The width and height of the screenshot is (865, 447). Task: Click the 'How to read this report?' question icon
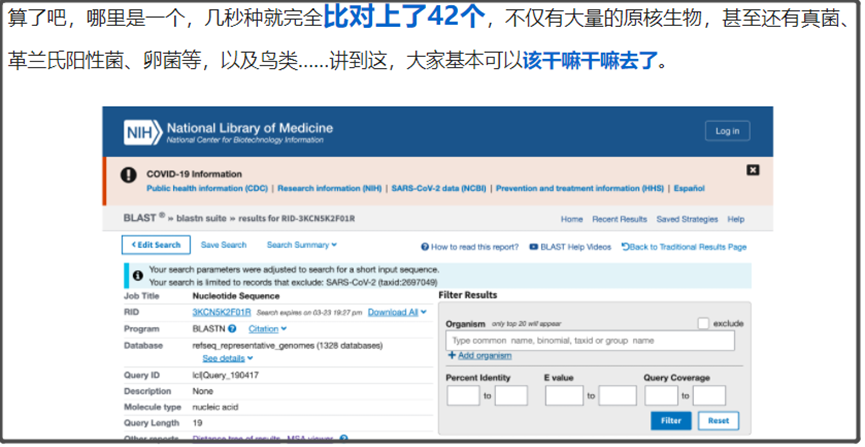[x=425, y=247]
